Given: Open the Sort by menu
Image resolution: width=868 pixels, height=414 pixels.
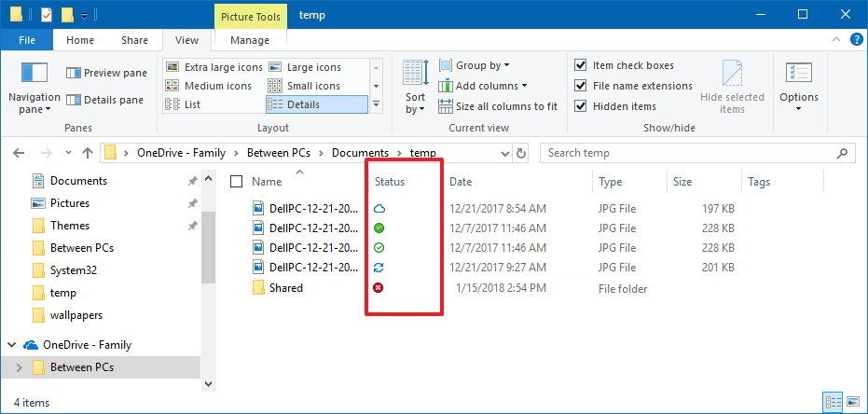Looking at the screenshot, I should [415, 88].
